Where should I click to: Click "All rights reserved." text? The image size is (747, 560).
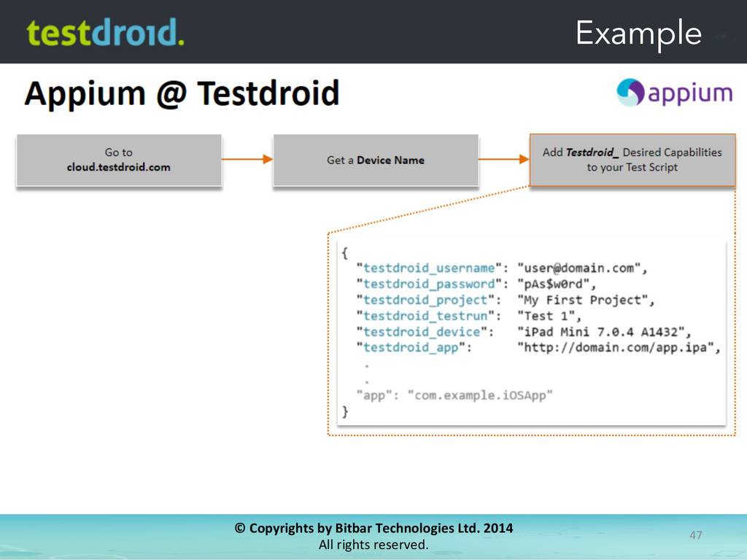[374, 544]
